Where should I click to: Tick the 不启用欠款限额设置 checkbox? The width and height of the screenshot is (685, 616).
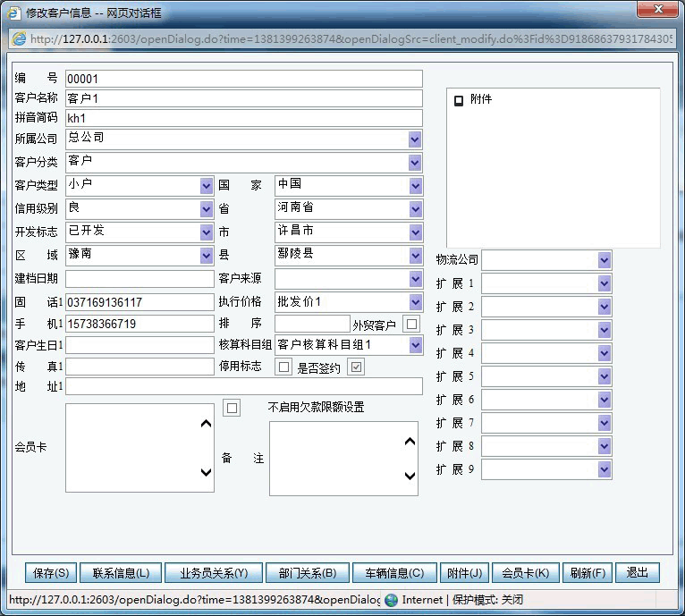point(233,408)
